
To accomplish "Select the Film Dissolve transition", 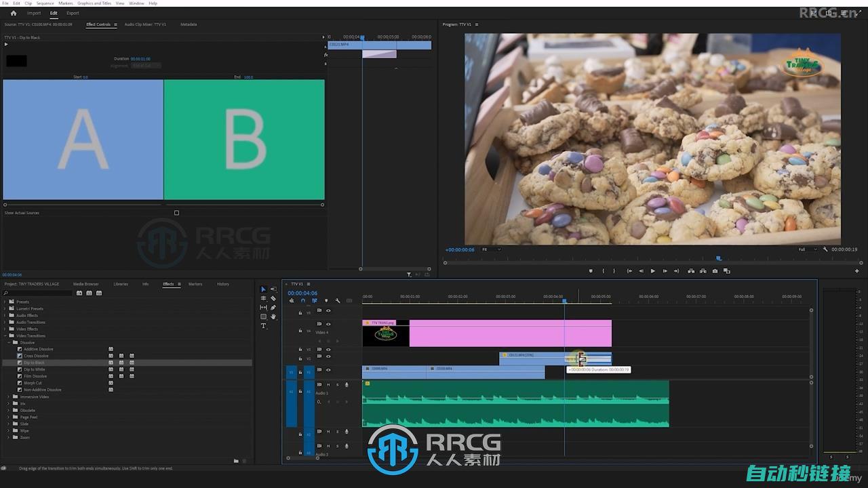I will pyautogui.click(x=35, y=376).
